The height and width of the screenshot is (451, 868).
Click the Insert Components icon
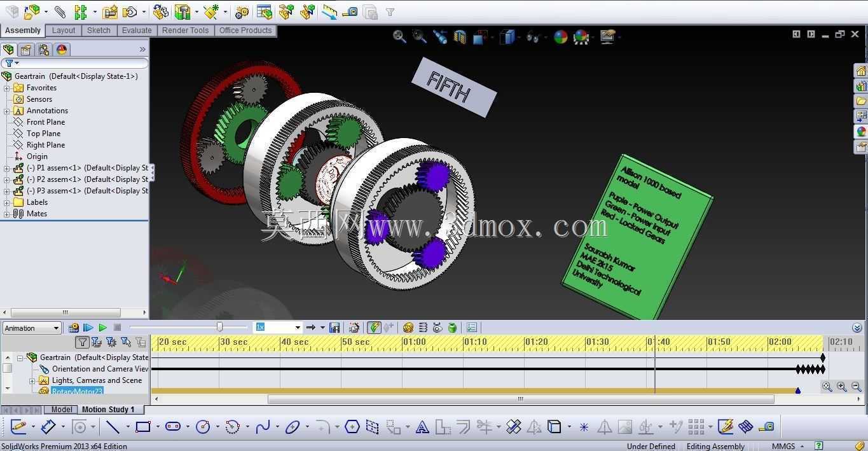tap(31, 11)
